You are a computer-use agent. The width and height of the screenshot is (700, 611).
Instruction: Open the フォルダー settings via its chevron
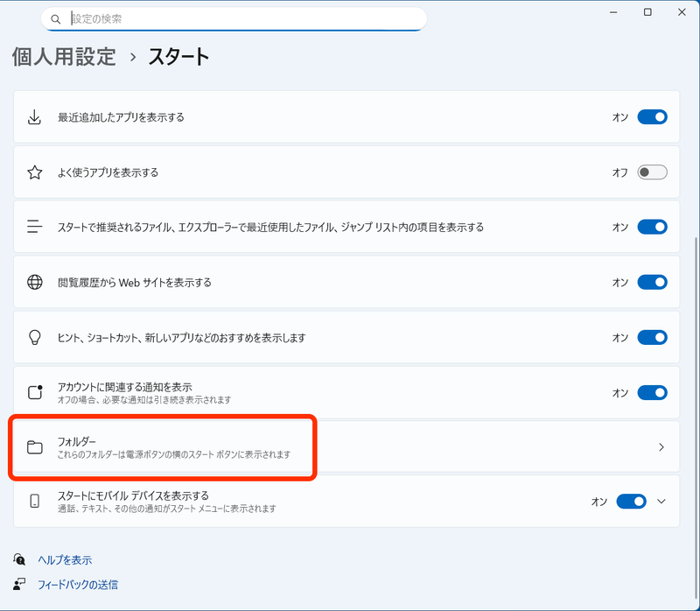pyautogui.click(x=662, y=446)
